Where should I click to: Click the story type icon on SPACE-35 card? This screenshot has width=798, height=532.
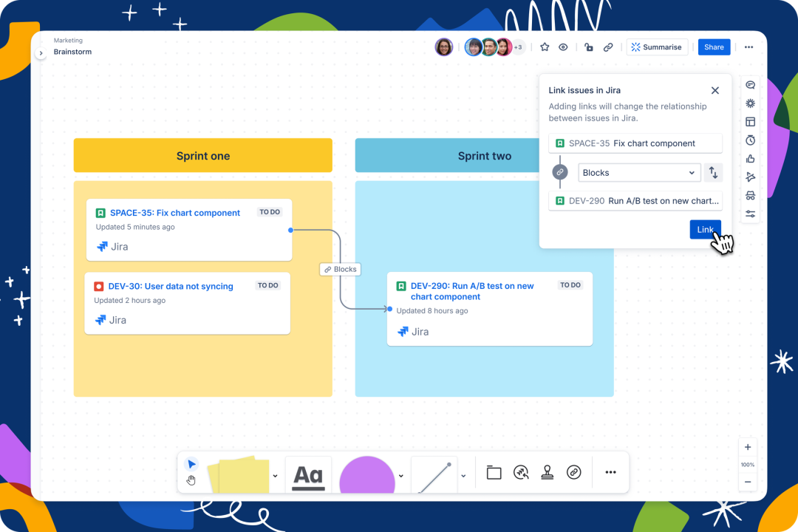pyautogui.click(x=100, y=213)
